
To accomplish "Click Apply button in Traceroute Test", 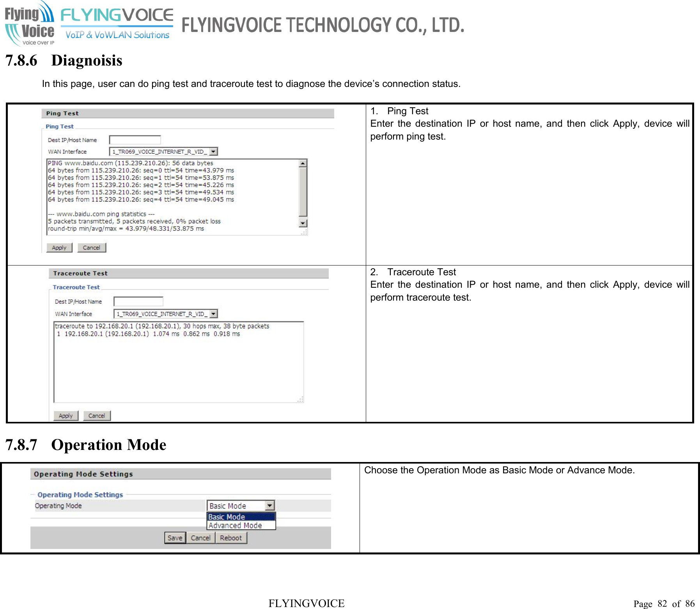I will tap(66, 416).
